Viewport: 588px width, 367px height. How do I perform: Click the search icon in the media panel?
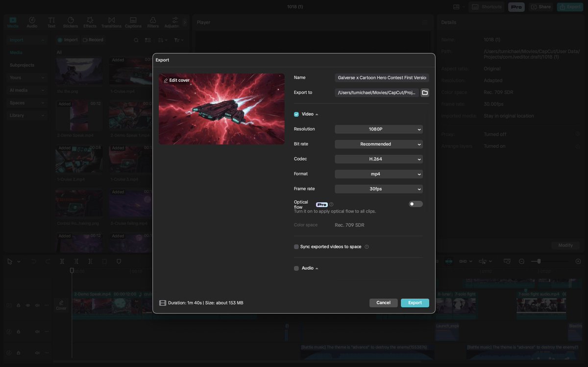click(x=136, y=40)
